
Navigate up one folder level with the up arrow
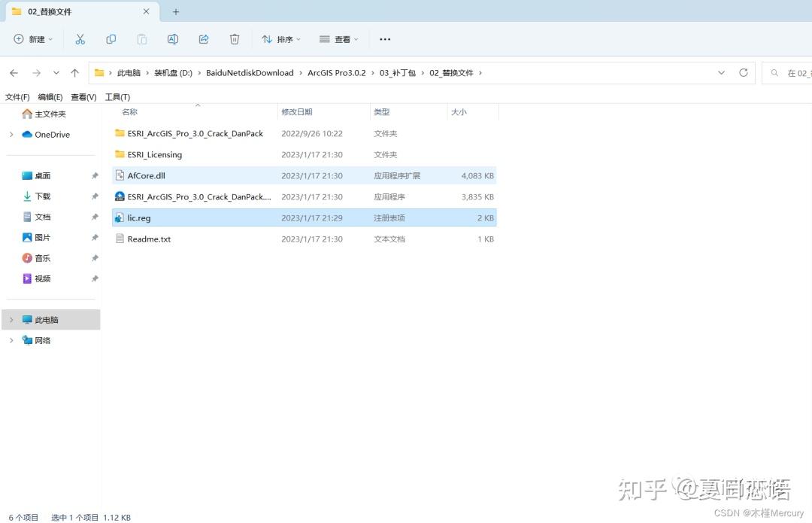click(73, 72)
